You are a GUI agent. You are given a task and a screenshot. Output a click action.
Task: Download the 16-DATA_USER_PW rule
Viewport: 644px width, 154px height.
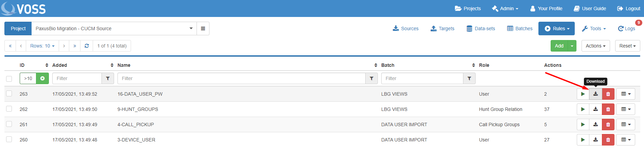click(x=595, y=94)
